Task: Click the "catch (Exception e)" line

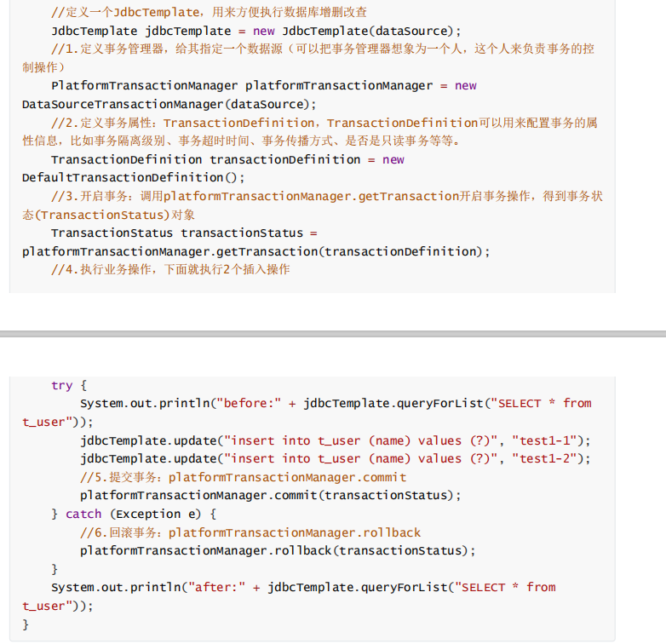Action: (x=134, y=514)
